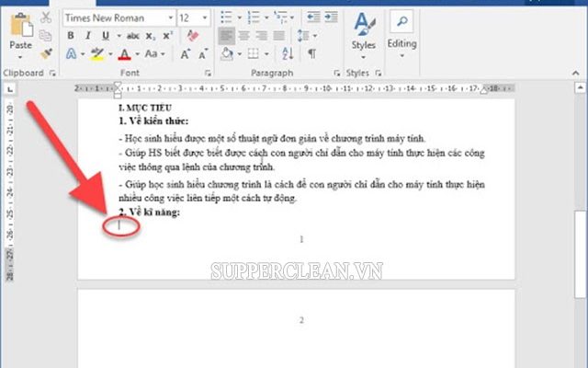The height and width of the screenshot is (368, 588).
Task: Align text right
Action: click(262, 36)
